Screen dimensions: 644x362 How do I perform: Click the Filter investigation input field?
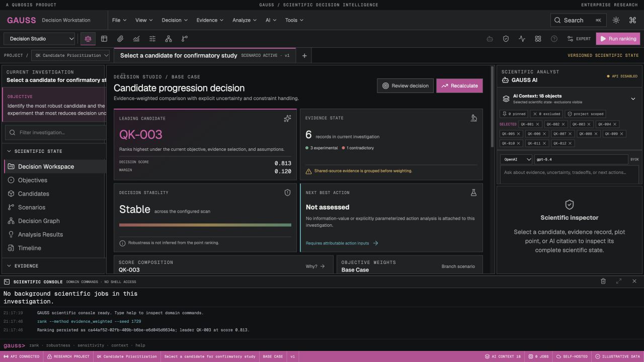(x=55, y=133)
